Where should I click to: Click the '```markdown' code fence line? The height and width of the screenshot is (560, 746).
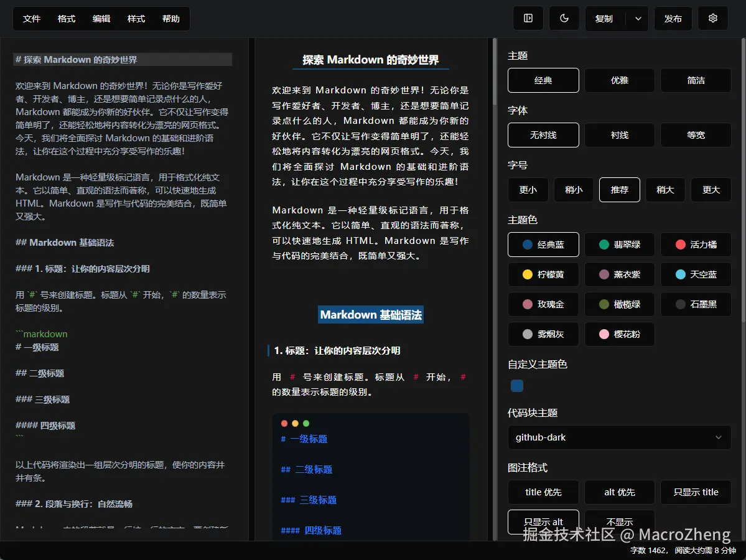[42, 334]
